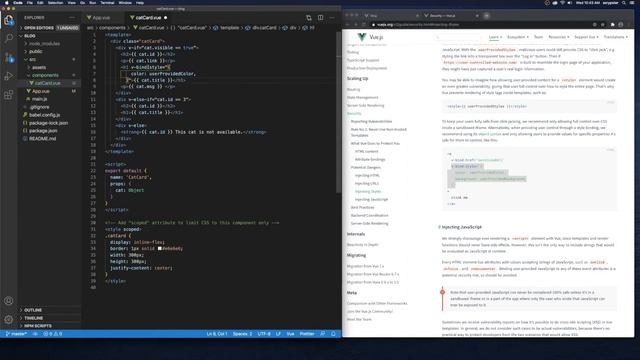Open the Run menu in menu bar
Viewport: 640px width, 360px height.
point(93,3)
